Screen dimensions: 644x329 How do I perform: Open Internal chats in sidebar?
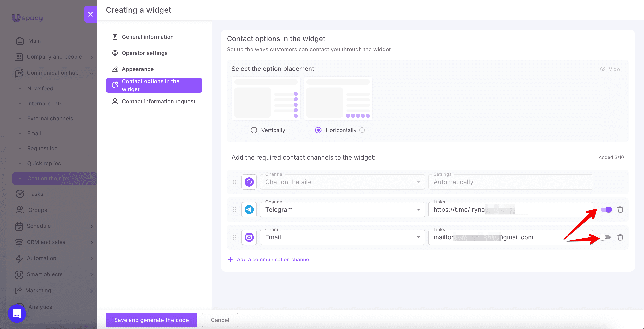[45, 103]
